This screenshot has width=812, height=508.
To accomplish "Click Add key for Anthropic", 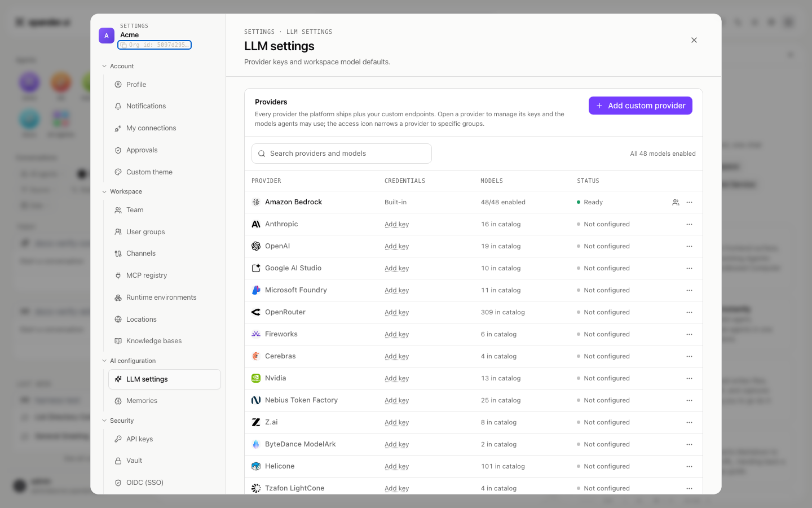I will (397, 224).
